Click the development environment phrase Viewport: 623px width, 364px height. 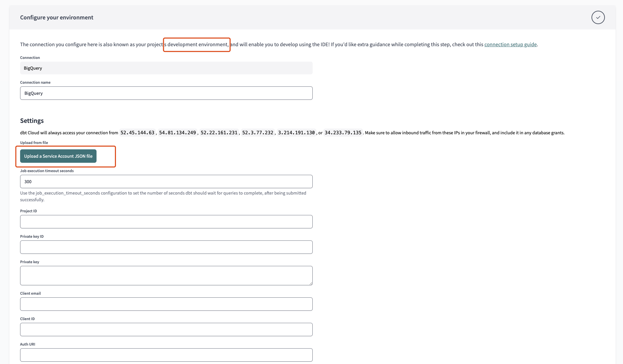point(198,45)
